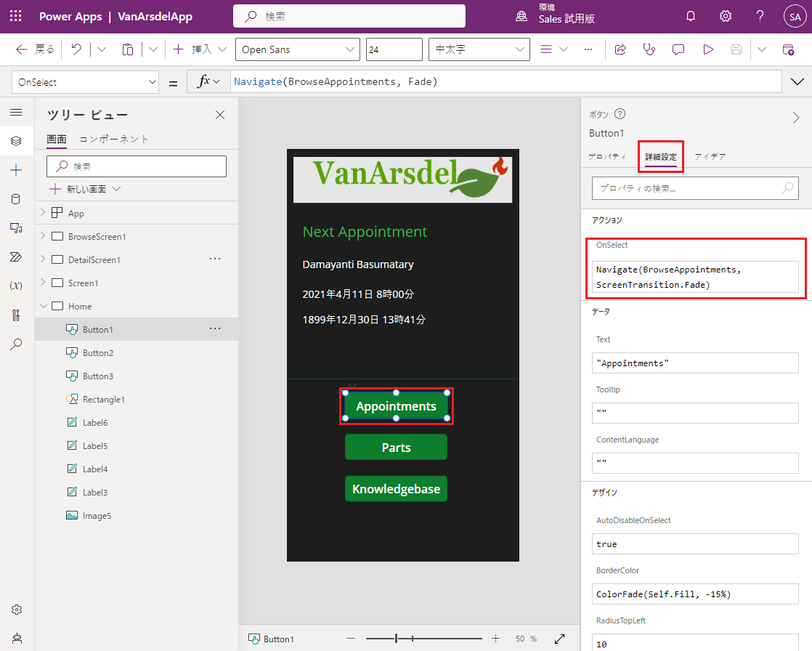Fit canvas to window icon
812x651 pixels.
tap(559, 639)
